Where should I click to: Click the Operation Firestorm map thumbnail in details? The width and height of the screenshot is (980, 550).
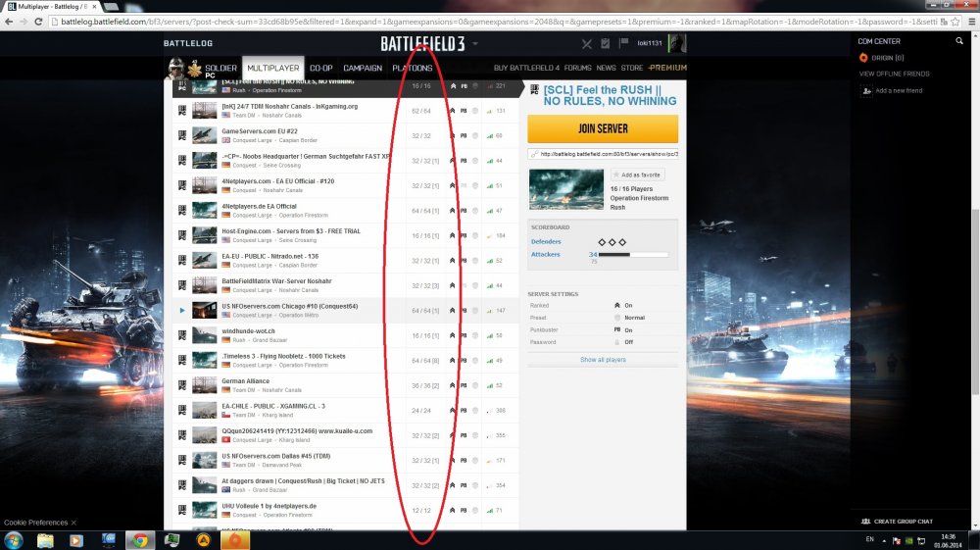click(x=566, y=189)
